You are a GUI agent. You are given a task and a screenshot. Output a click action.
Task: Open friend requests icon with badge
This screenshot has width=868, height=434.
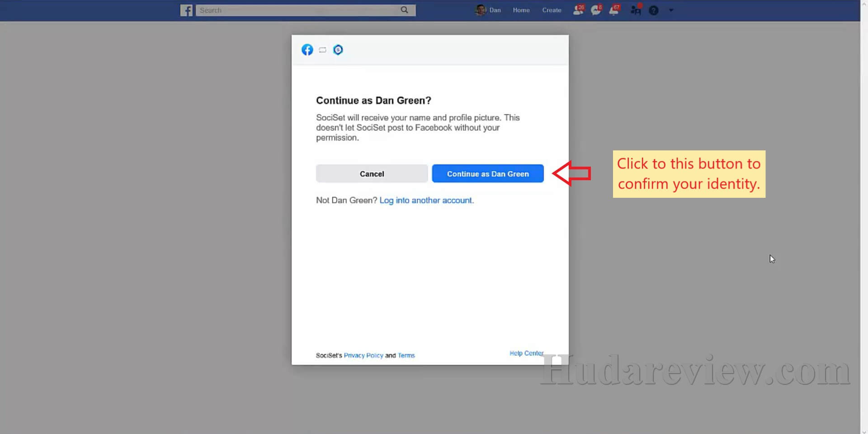point(578,10)
